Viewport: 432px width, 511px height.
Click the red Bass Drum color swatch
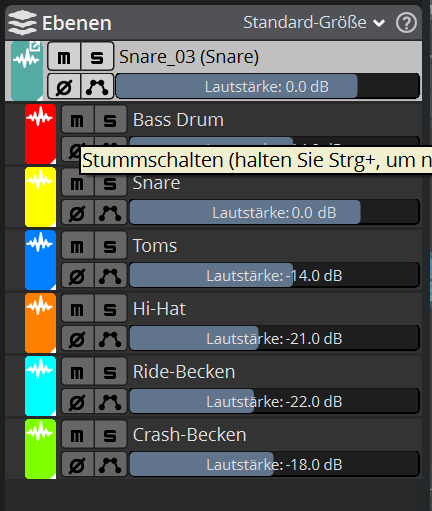(x=40, y=134)
